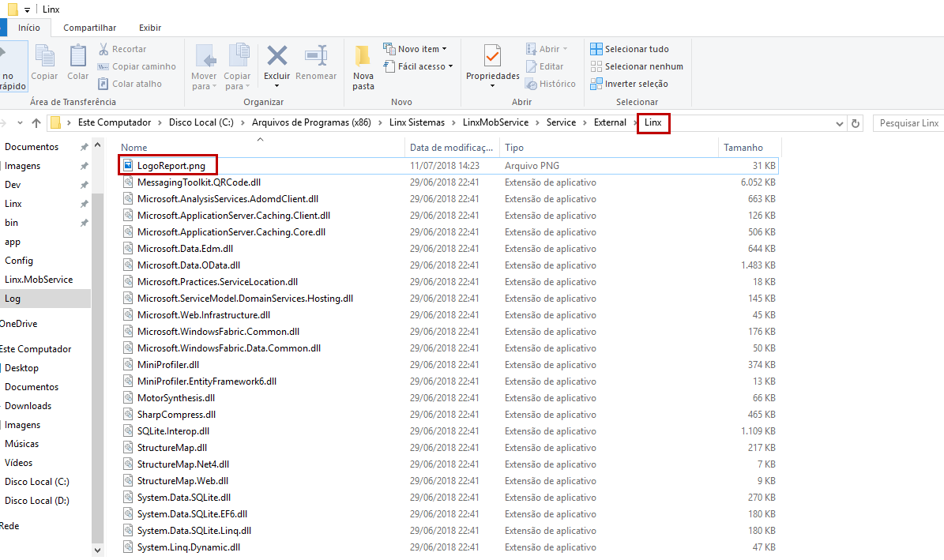Image resolution: width=944 pixels, height=560 pixels.
Task: Click the SharpCompress.dll file icon
Action: click(128, 415)
